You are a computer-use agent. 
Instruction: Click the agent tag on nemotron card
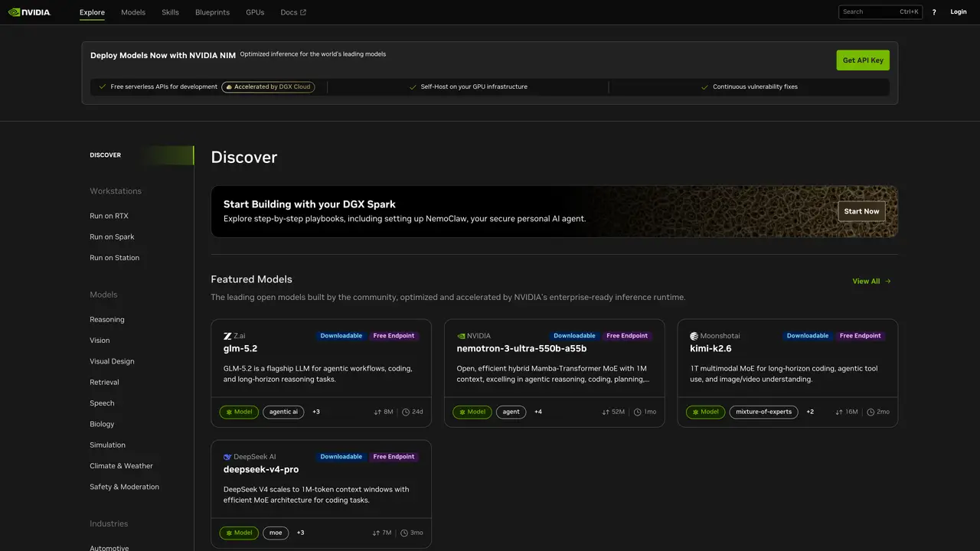[511, 412]
